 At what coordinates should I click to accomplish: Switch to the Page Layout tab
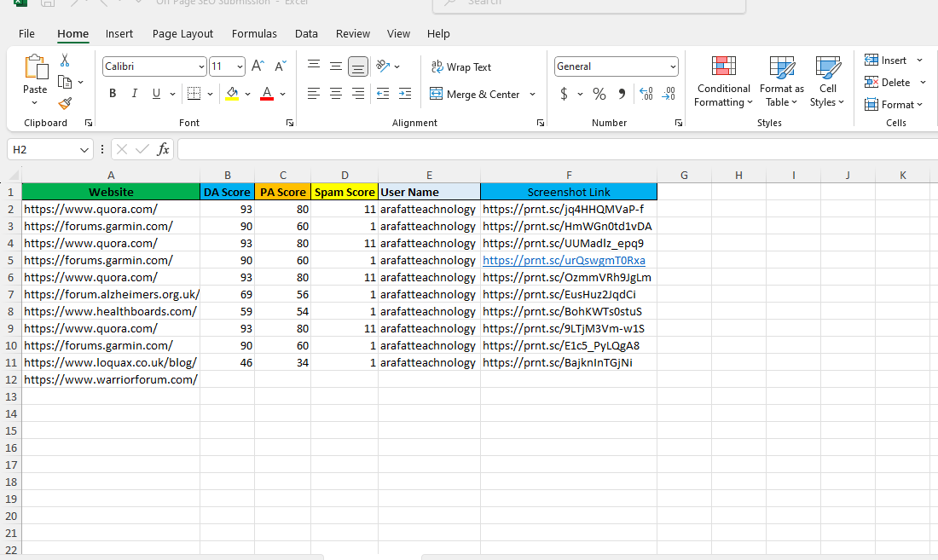tap(182, 33)
